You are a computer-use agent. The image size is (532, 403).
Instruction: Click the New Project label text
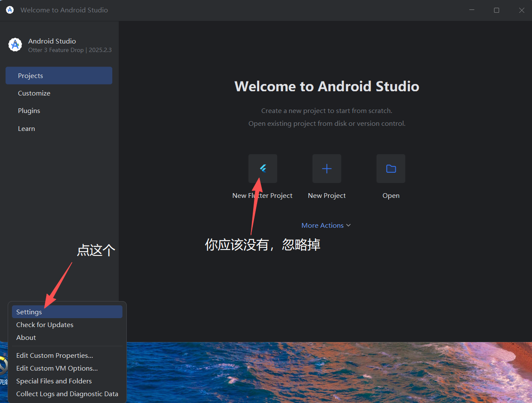[327, 195]
